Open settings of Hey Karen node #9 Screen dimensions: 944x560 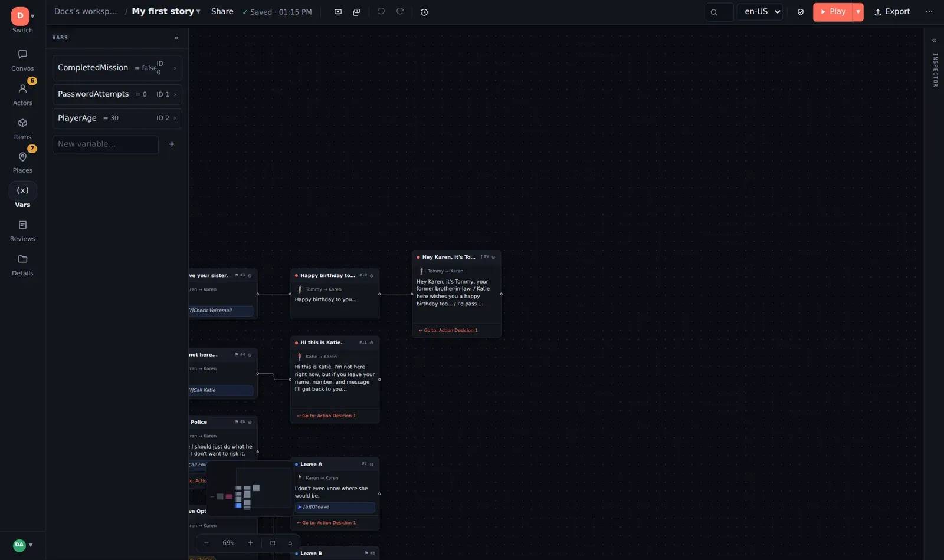pos(493,257)
